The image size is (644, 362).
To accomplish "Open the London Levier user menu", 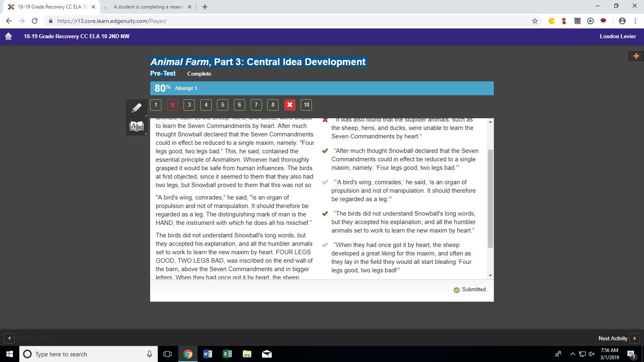I will [618, 36].
